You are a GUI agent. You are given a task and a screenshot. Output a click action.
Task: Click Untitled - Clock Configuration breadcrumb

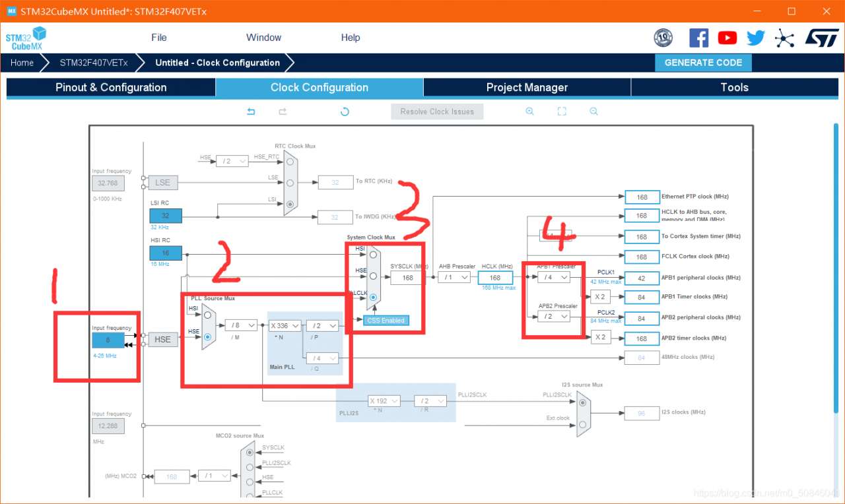(218, 63)
